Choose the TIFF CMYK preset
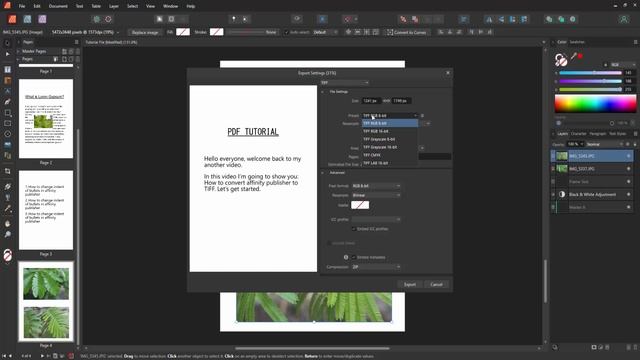 (390, 156)
